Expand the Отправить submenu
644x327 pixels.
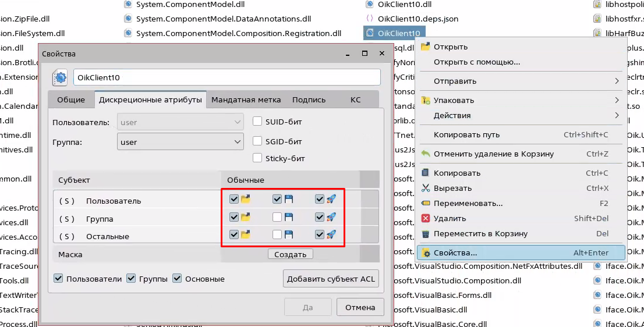tap(617, 81)
